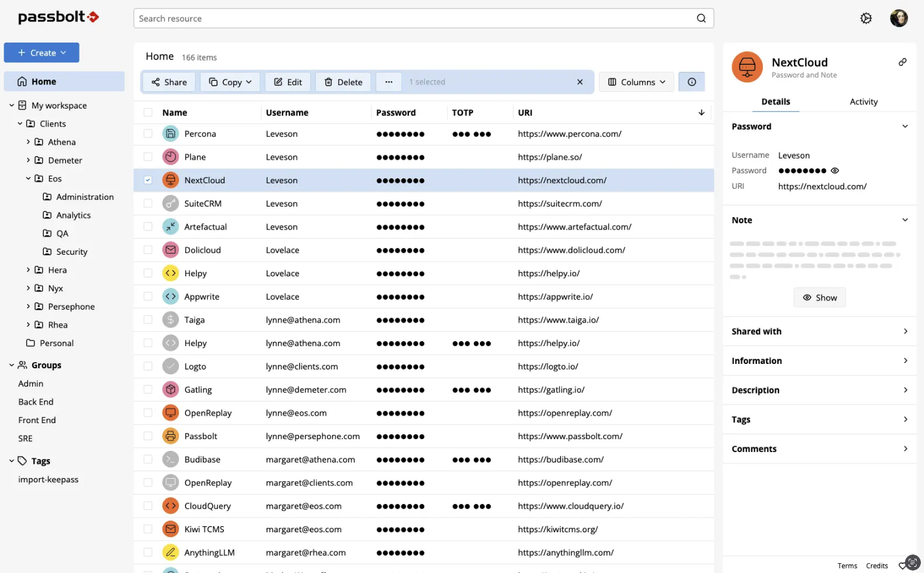The height and width of the screenshot is (573, 924).
Task: Select the SRE group
Action: point(25,439)
